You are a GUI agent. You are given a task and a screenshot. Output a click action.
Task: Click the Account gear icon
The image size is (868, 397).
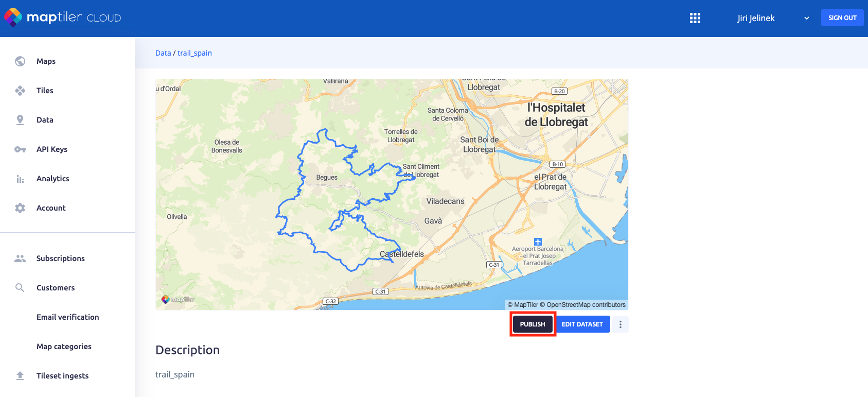(20, 208)
